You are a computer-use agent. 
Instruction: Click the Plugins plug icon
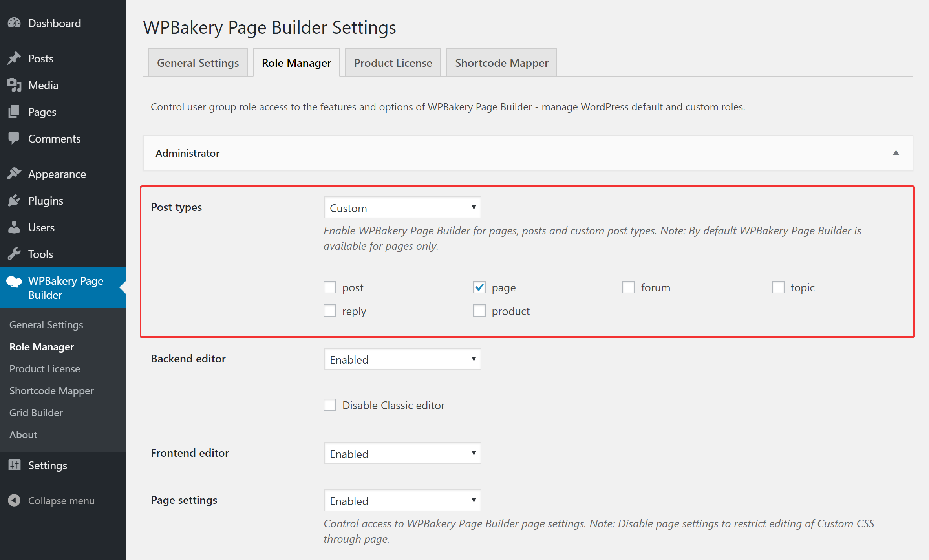pos(14,201)
